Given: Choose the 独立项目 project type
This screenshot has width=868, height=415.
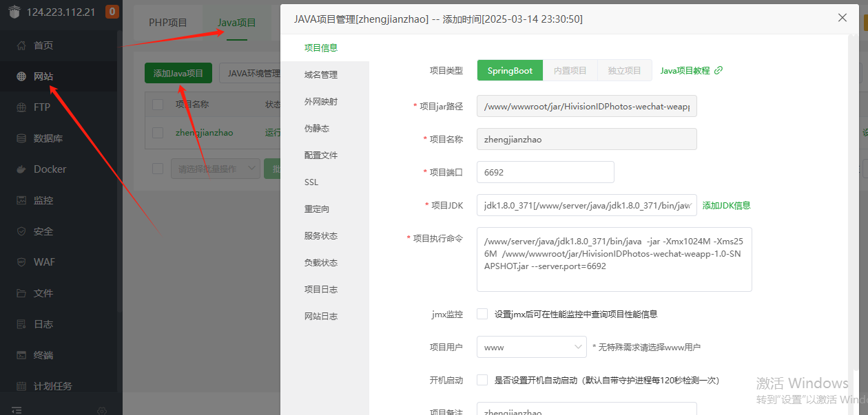Looking at the screenshot, I should (625, 70).
